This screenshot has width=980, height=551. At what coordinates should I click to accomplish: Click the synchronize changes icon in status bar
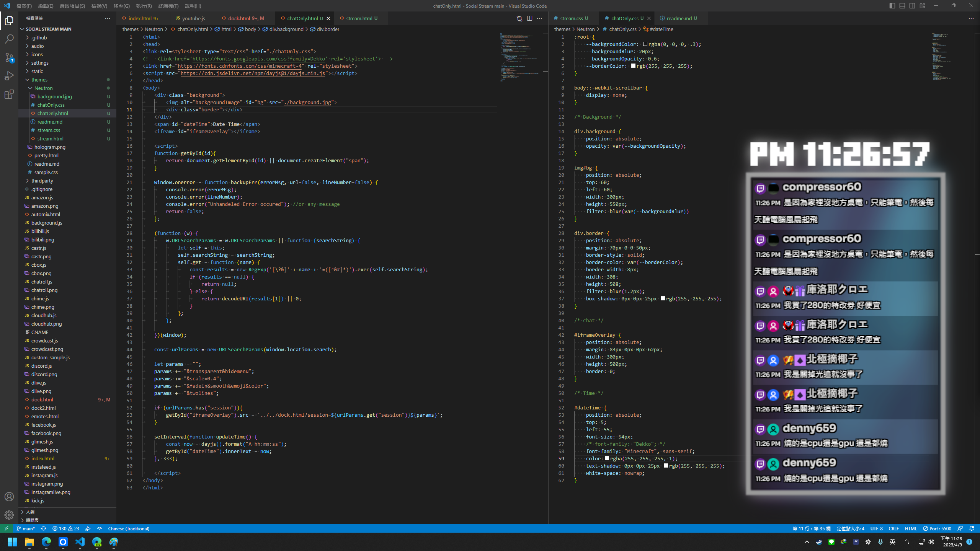pos(44,528)
